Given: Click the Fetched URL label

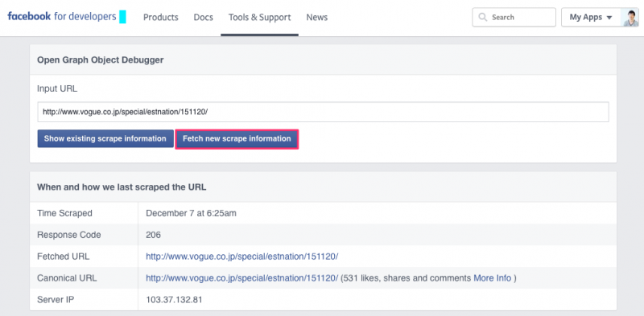Looking at the screenshot, I should pos(64,256).
